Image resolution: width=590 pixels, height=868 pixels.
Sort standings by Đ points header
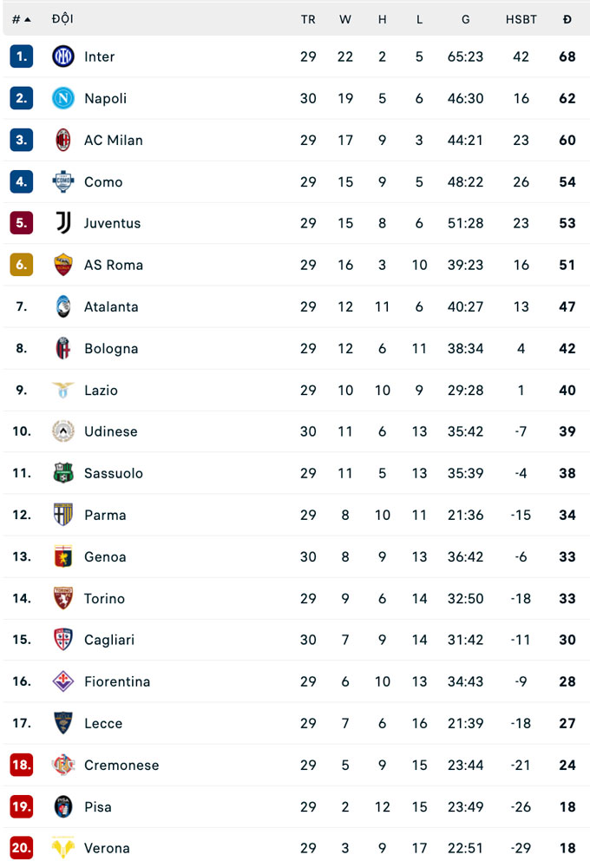tap(567, 19)
